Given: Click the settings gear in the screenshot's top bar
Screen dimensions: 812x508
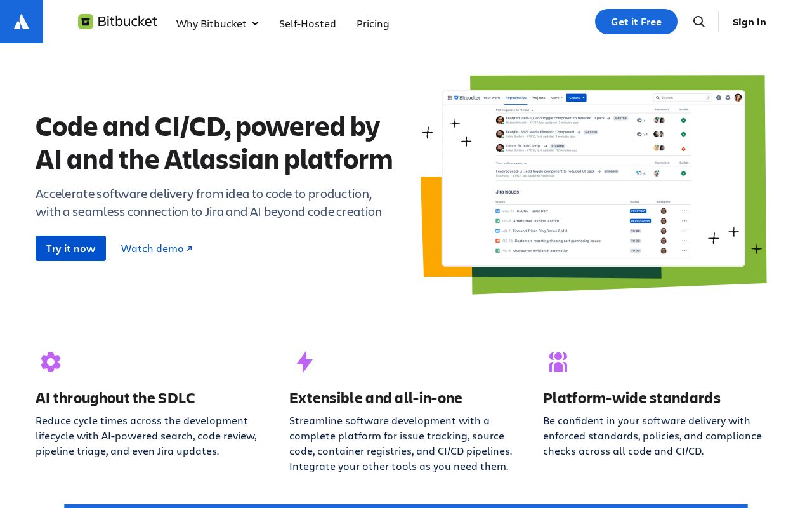Looking at the screenshot, I should pos(728,97).
